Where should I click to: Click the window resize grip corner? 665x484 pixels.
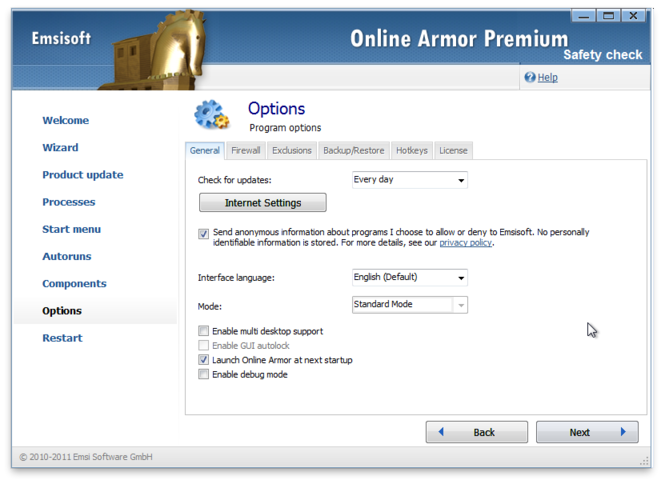coord(645,462)
